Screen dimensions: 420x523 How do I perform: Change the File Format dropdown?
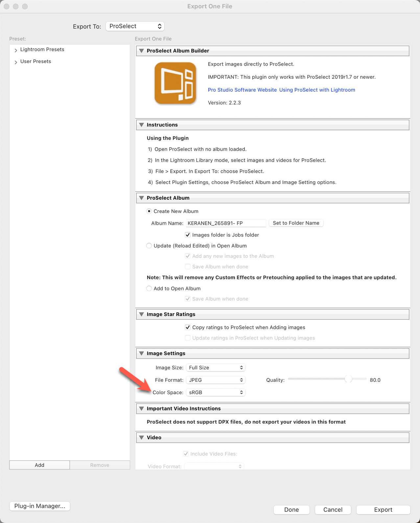point(216,380)
